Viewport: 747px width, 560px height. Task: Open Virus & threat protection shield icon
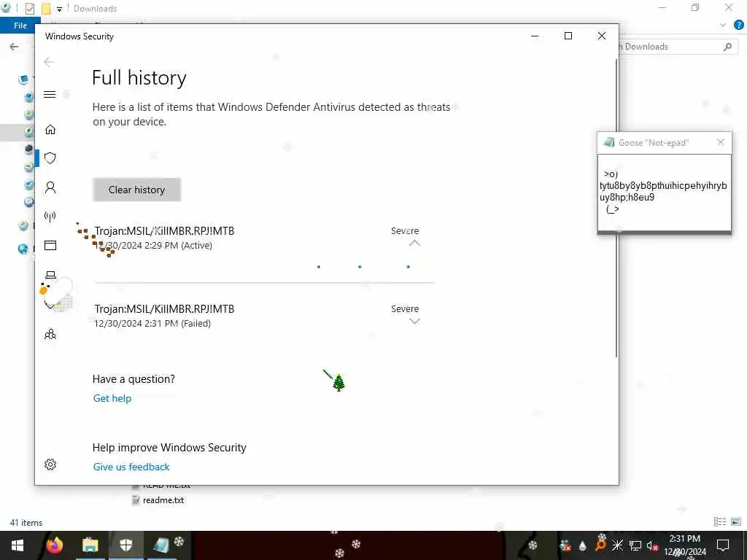50,158
